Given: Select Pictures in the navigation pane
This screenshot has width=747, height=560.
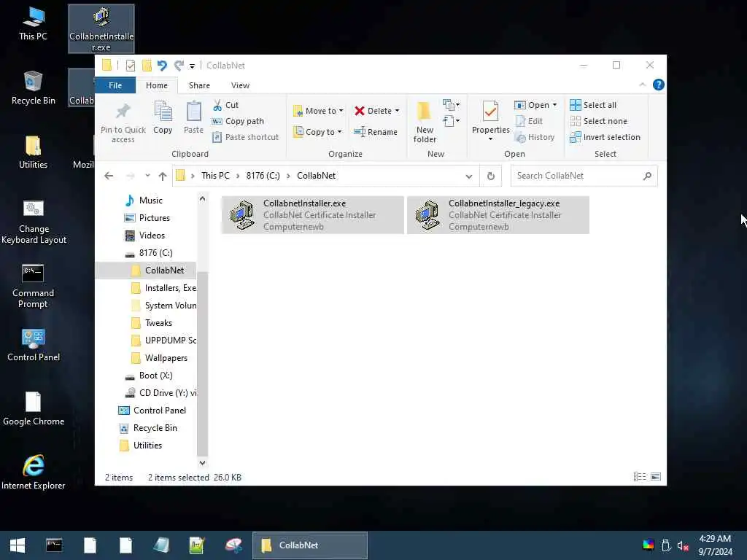Looking at the screenshot, I should 147,218.
